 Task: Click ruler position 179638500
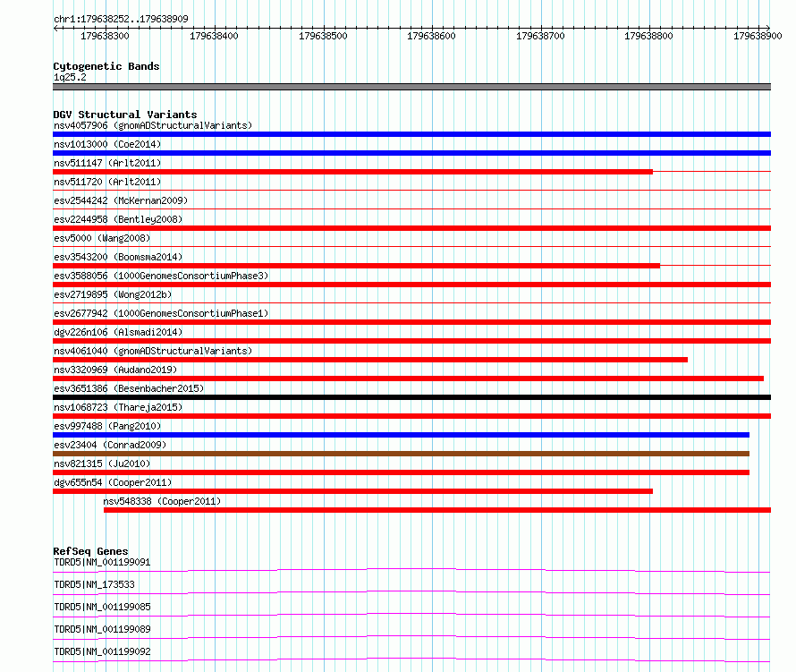pyautogui.click(x=323, y=36)
